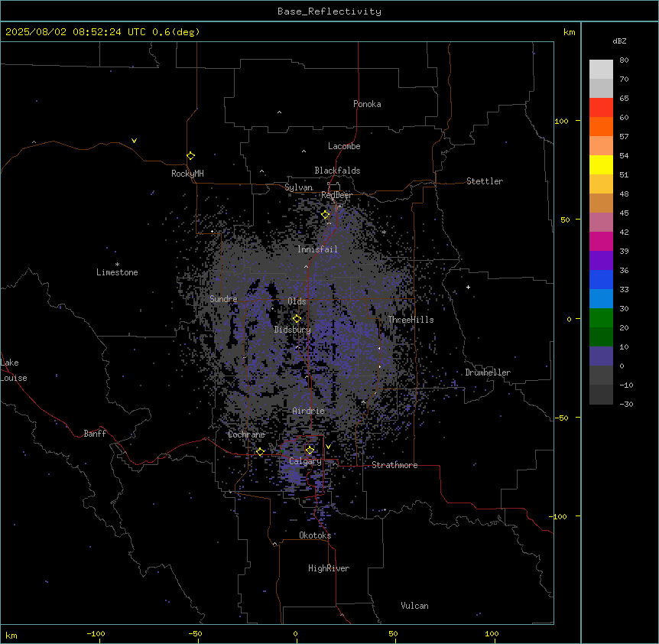
Task: Select the yellow diamond marker above Calgary label
Action: [x=310, y=450]
